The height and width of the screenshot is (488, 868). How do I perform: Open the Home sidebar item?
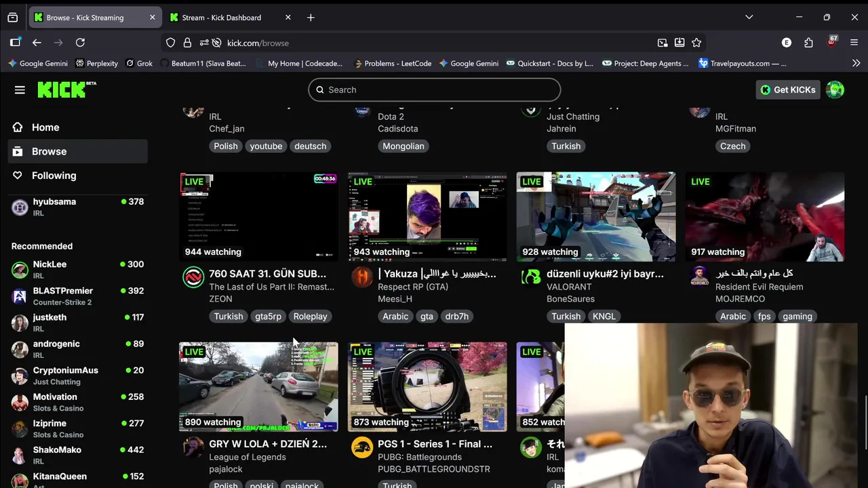(78, 127)
